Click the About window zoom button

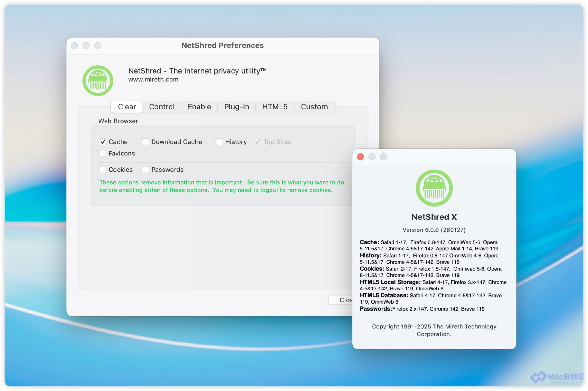point(383,157)
